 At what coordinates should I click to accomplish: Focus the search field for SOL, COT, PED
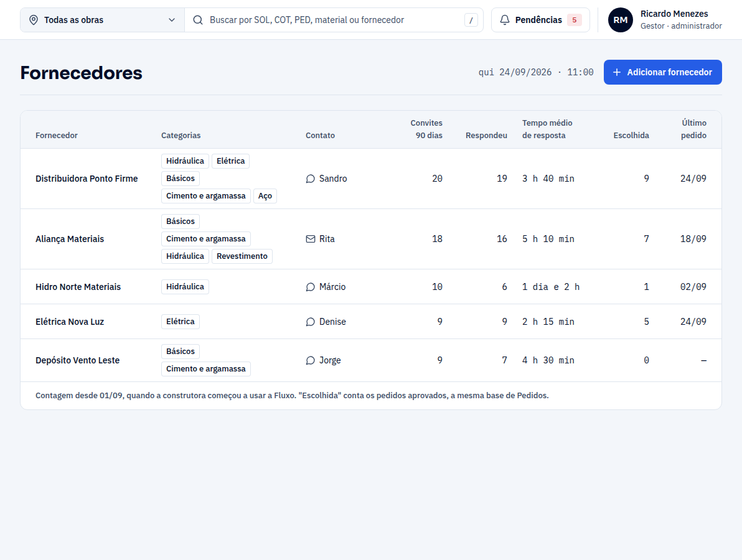click(x=334, y=20)
